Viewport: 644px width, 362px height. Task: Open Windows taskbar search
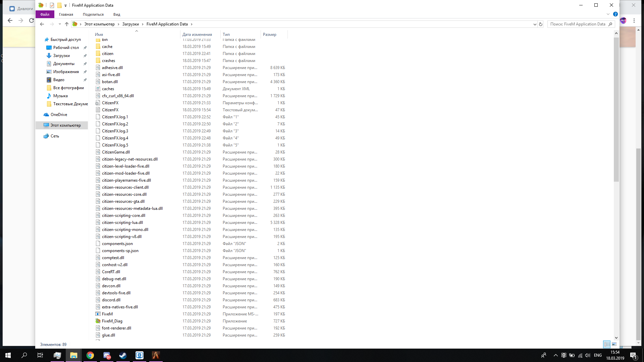(24, 355)
